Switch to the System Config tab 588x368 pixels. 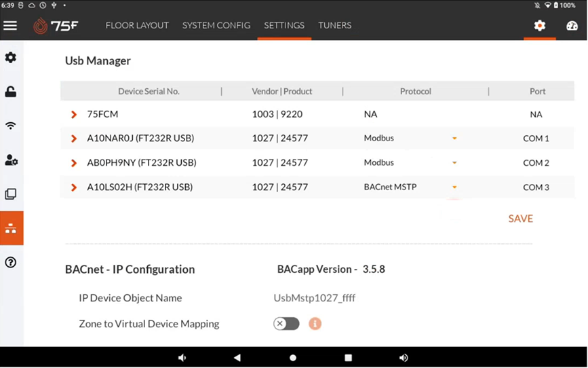(x=216, y=26)
